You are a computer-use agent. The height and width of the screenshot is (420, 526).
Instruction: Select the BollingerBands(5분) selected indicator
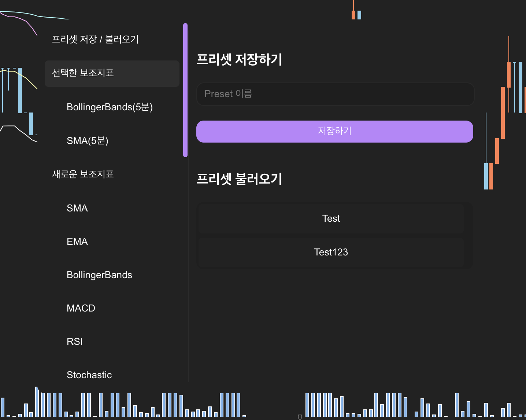click(110, 107)
